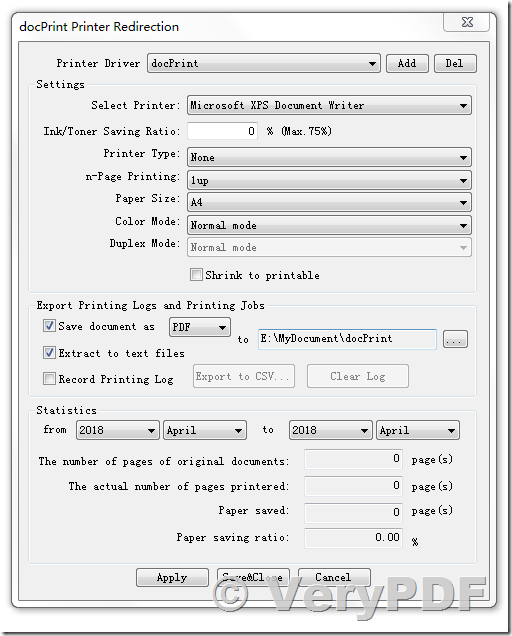Click Export to CSV button
This screenshot has height=636, width=512.
pyautogui.click(x=244, y=376)
